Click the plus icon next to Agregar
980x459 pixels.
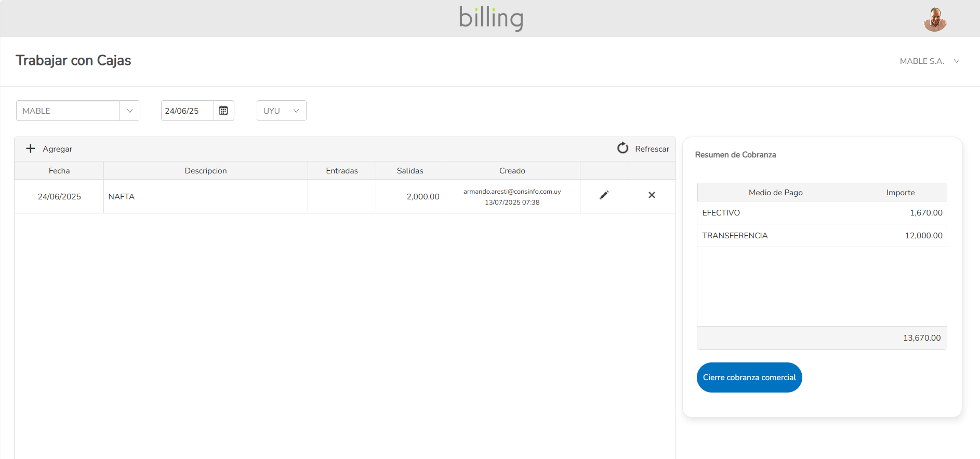(31, 148)
